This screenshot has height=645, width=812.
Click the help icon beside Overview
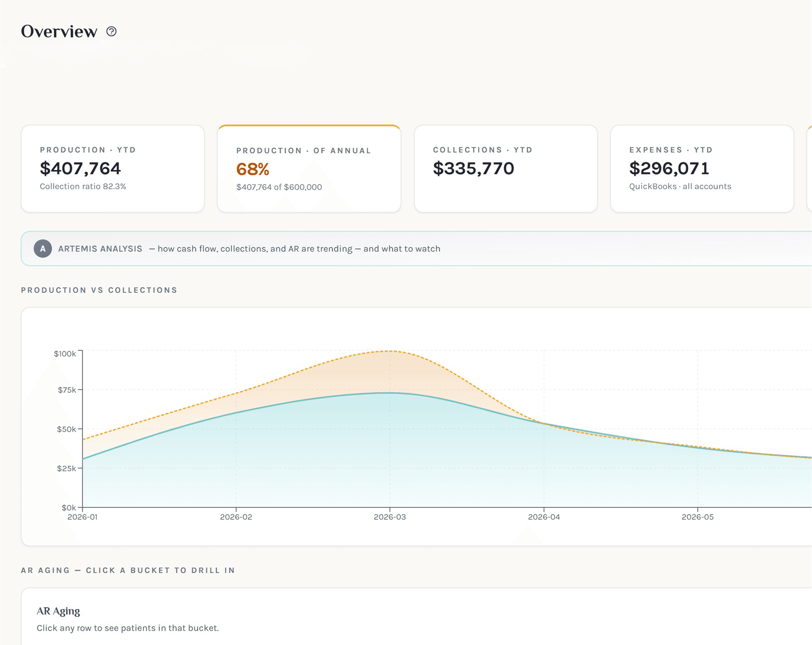[x=111, y=31]
